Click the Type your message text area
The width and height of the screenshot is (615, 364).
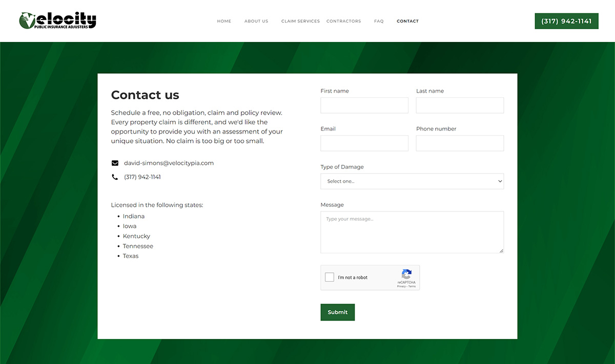point(412,232)
